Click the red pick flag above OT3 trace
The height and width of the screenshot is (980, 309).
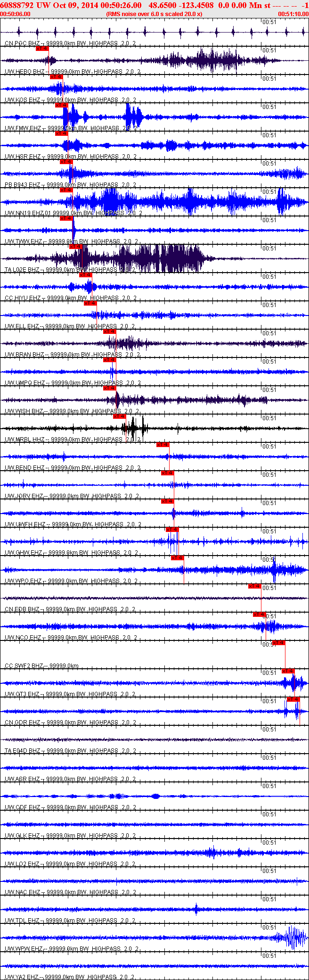(288, 671)
